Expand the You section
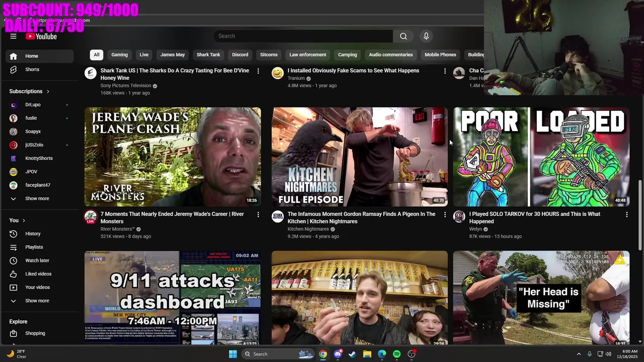This screenshot has width=644, height=362. click(x=17, y=220)
